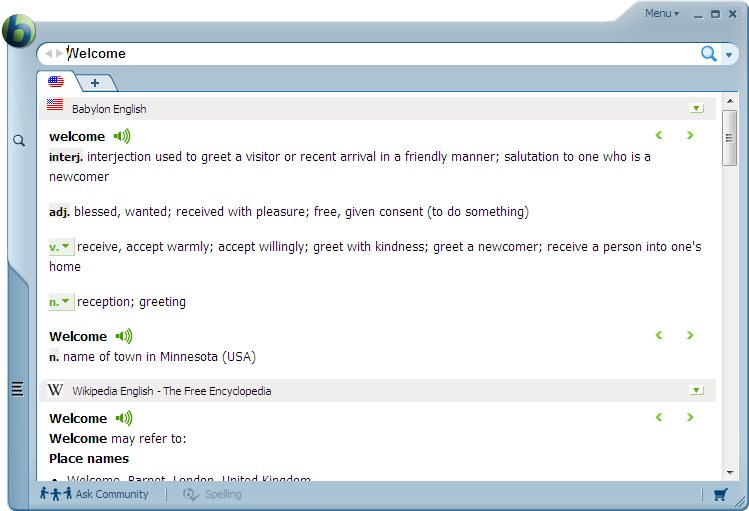Click the back navigation arrow in search bar

click(x=48, y=53)
